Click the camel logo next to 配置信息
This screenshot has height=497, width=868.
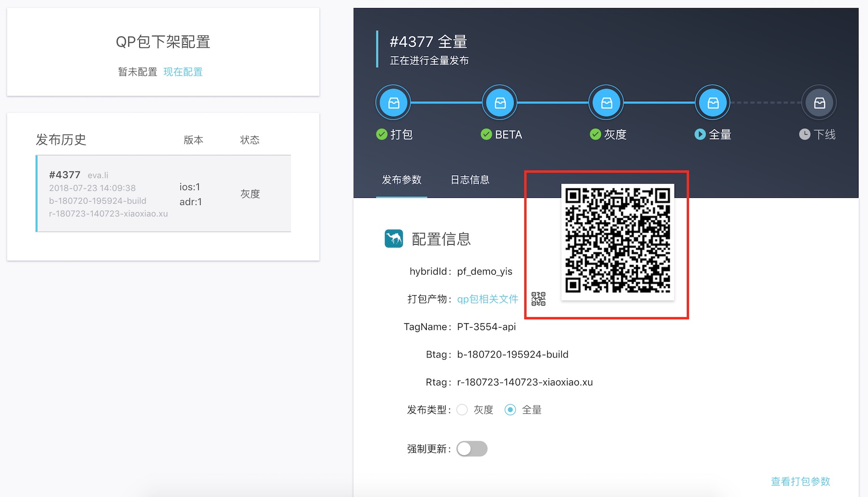pyautogui.click(x=394, y=238)
